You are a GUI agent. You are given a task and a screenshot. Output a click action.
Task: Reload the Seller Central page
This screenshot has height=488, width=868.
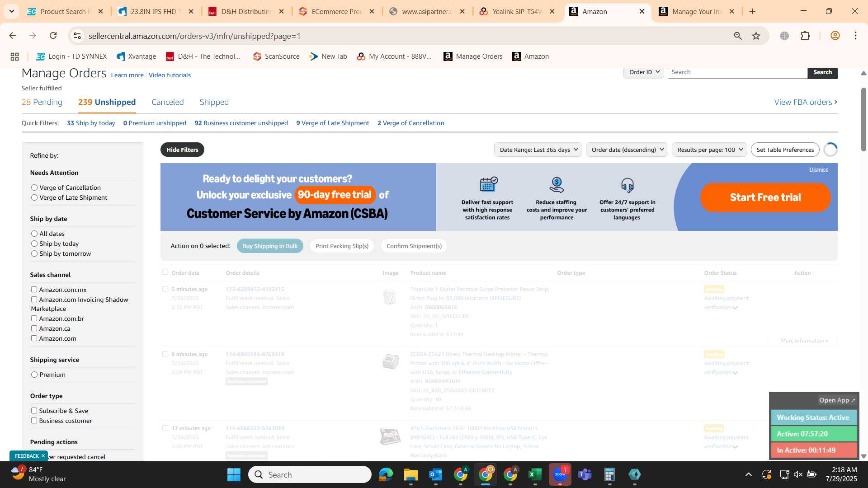pyautogui.click(x=53, y=36)
